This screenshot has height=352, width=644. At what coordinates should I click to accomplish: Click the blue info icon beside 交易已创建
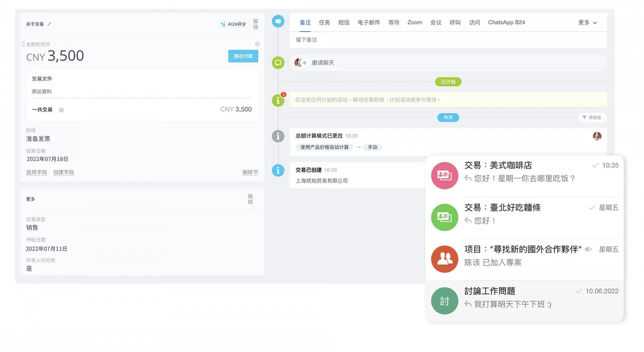click(278, 171)
